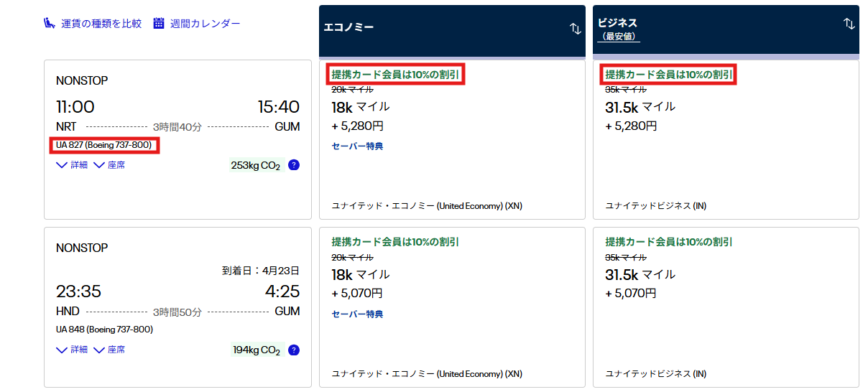Image resolution: width=868 pixels, height=392 pixels.
Task: Expand 詳細 for the NRT 11:00 flight
Action: point(72,165)
